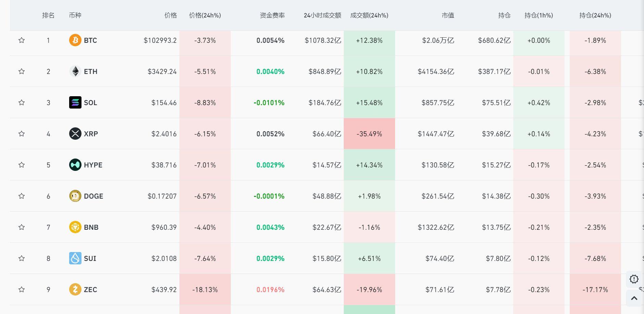The height and width of the screenshot is (314, 644).
Task: Click the HYPE coin icon
Action: pyautogui.click(x=74, y=165)
